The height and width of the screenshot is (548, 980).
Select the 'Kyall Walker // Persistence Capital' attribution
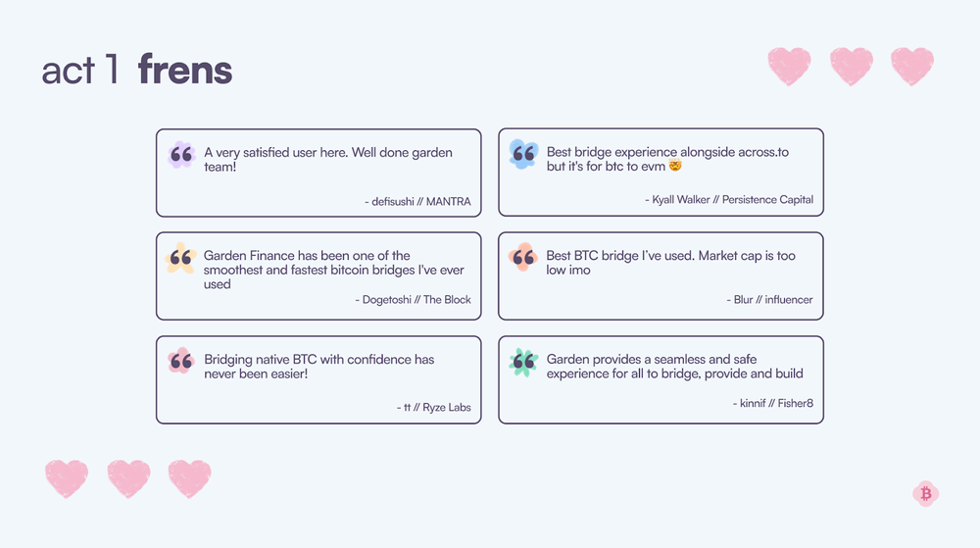click(x=729, y=199)
